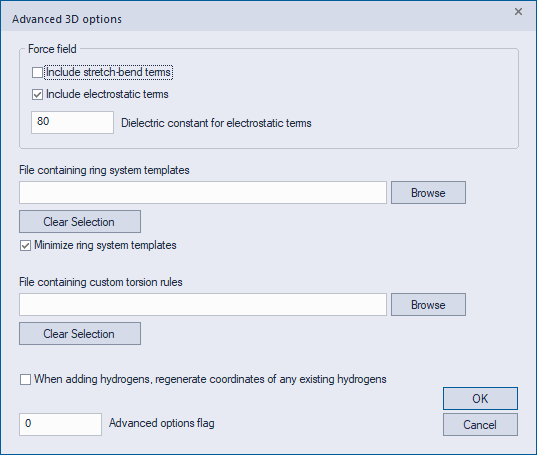This screenshot has width=537, height=455.
Task: Click the 'Advanced options flag' label
Action: pos(162,423)
